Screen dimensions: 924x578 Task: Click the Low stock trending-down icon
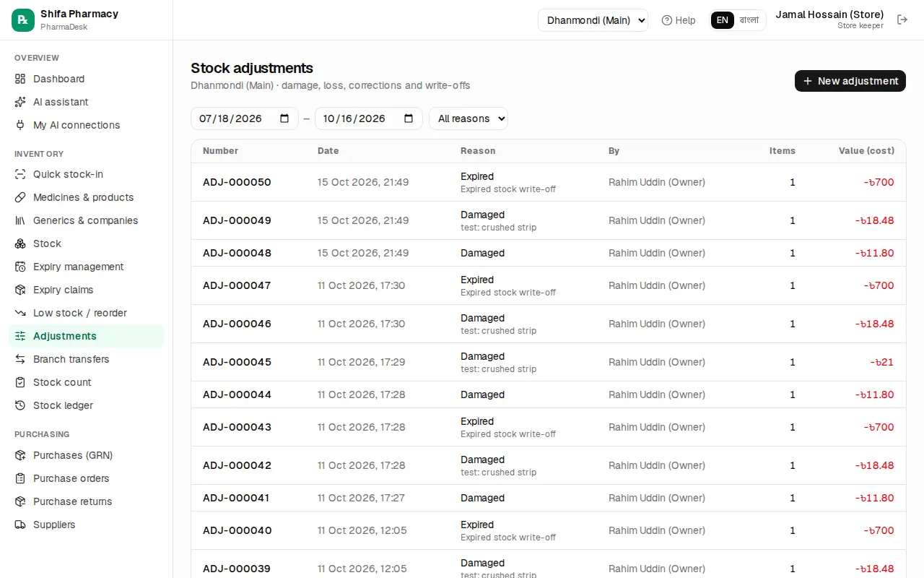20,313
